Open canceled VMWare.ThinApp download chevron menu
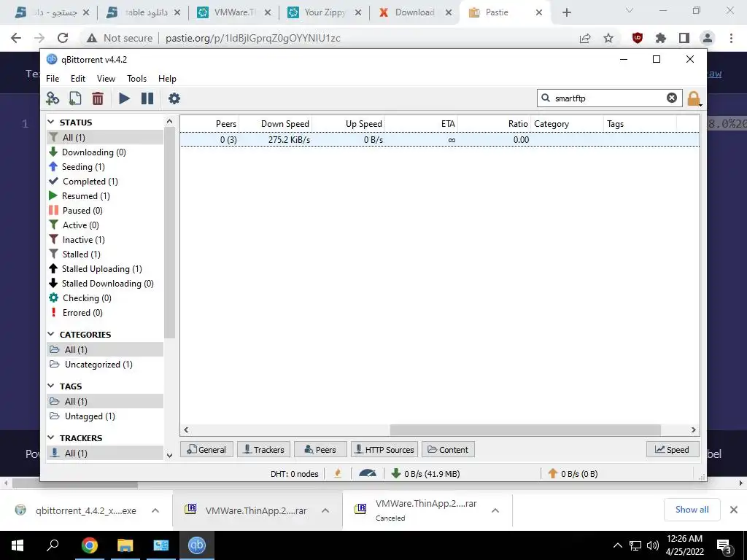The height and width of the screenshot is (560, 747). coord(495,510)
